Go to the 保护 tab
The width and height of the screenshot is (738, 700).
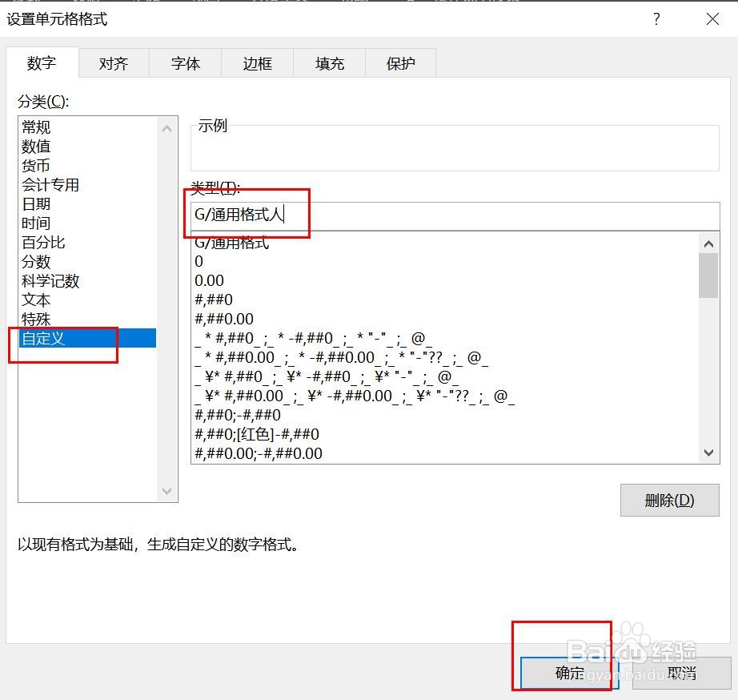pos(400,63)
